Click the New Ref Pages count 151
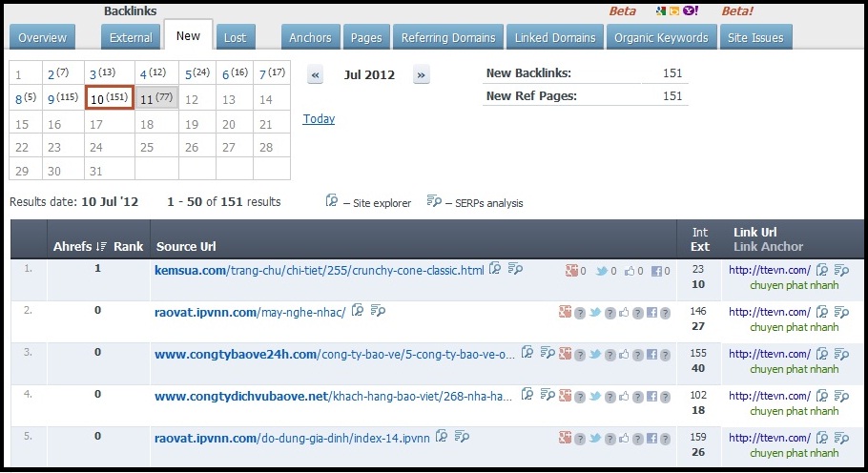This screenshot has width=868, height=473. [x=672, y=95]
